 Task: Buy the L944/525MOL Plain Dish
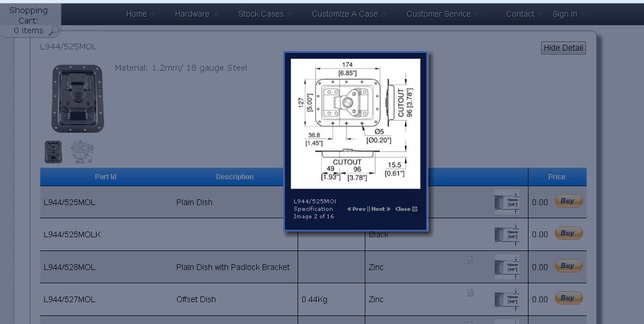(568, 201)
